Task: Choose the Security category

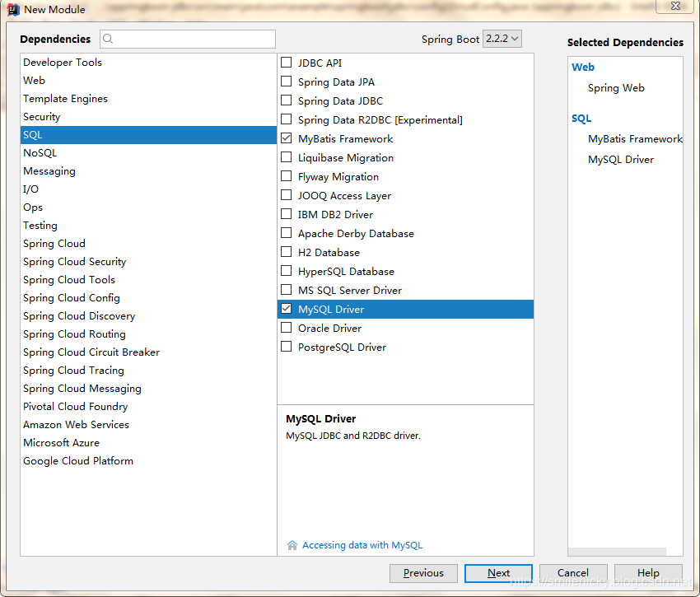Action: [x=148, y=117]
